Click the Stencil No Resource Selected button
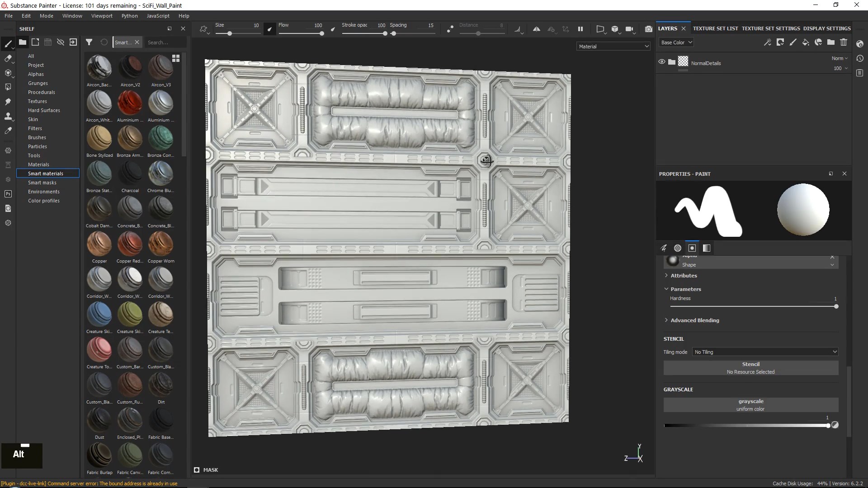This screenshot has width=868, height=488. 751,368
